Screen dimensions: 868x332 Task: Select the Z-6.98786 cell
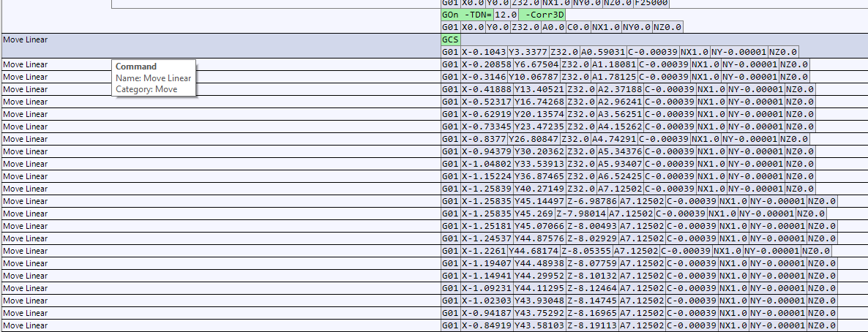(592, 201)
